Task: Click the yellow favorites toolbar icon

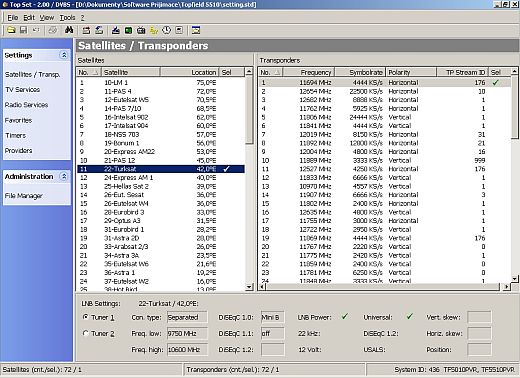Action: (154, 30)
